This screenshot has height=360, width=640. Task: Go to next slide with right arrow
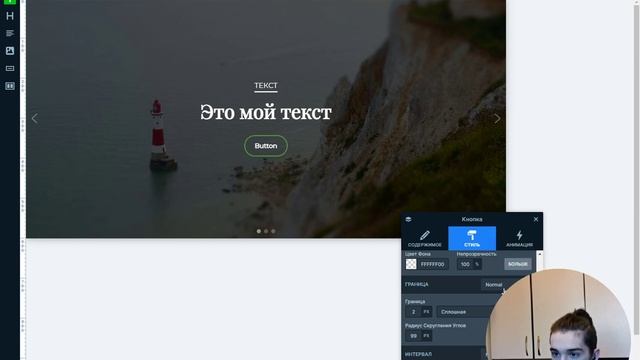[497, 118]
